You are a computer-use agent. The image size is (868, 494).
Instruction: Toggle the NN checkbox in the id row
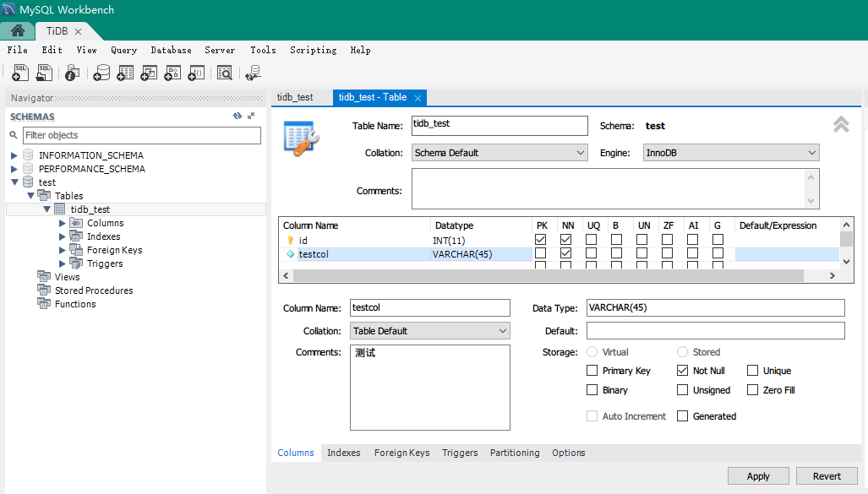pyautogui.click(x=565, y=240)
